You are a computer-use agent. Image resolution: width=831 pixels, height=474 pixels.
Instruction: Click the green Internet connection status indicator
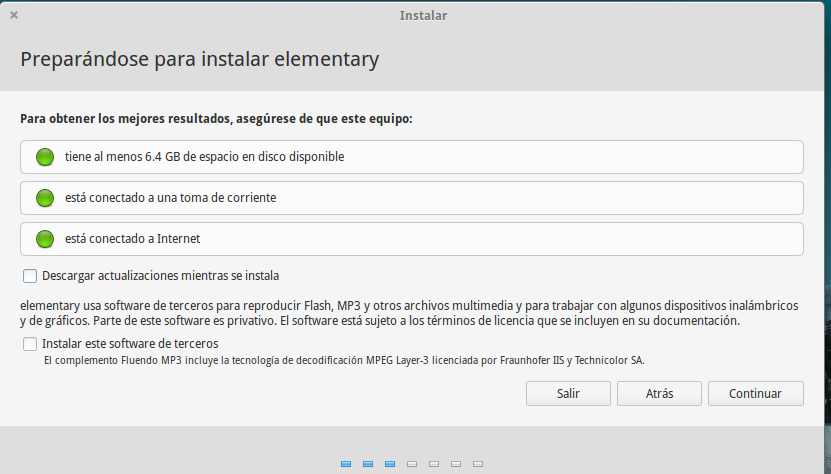[44, 239]
